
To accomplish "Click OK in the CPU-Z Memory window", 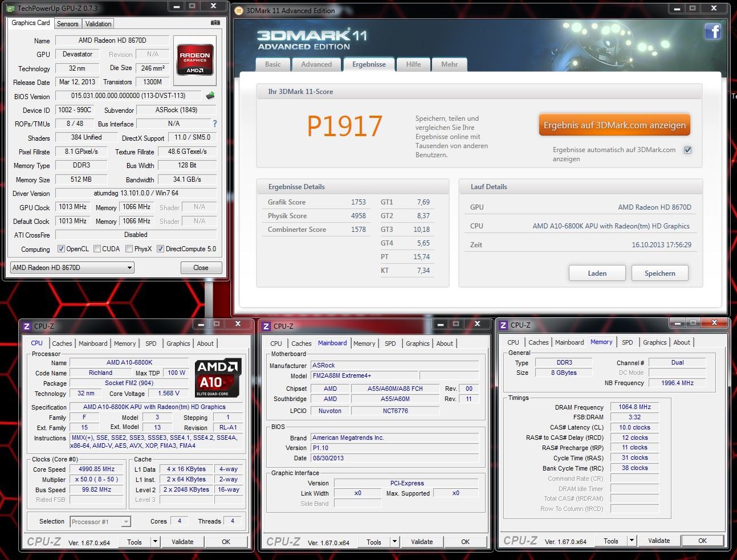I will pyautogui.click(x=702, y=541).
